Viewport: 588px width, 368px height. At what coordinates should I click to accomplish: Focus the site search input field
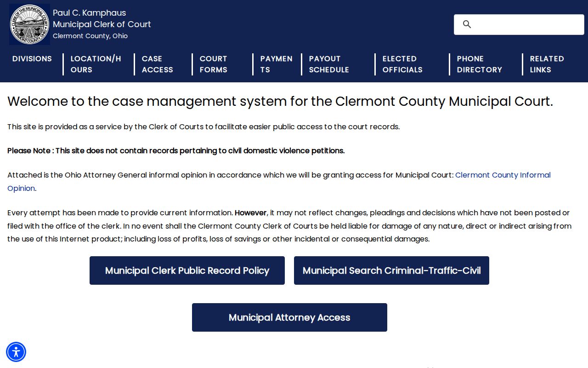519,24
